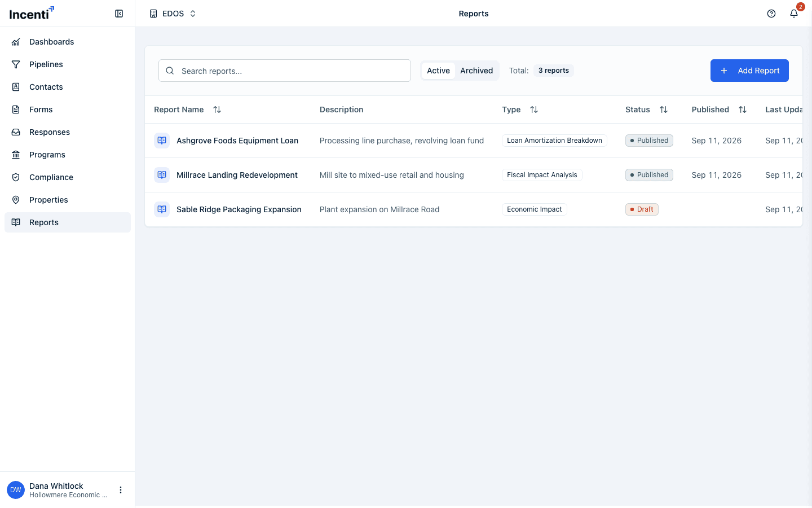
Task: Switch to the Archived reports tab
Action: point(476,71)
